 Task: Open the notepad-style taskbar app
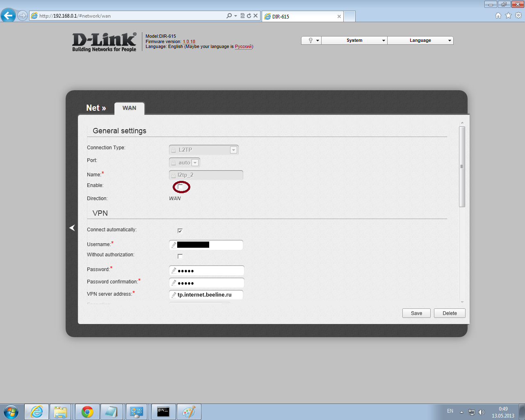(112, 412)
